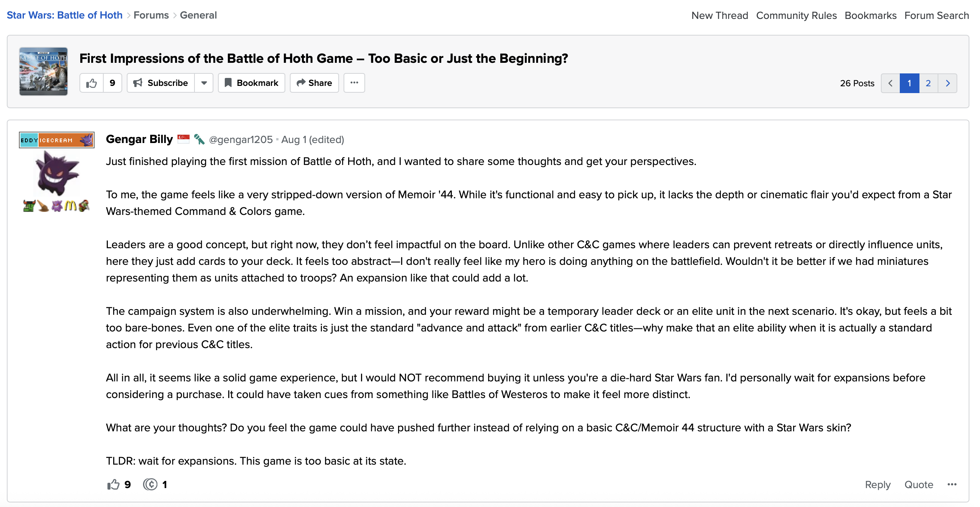Open the thread's three-dot more menu

pyautogui.click(x=354, y=83)
